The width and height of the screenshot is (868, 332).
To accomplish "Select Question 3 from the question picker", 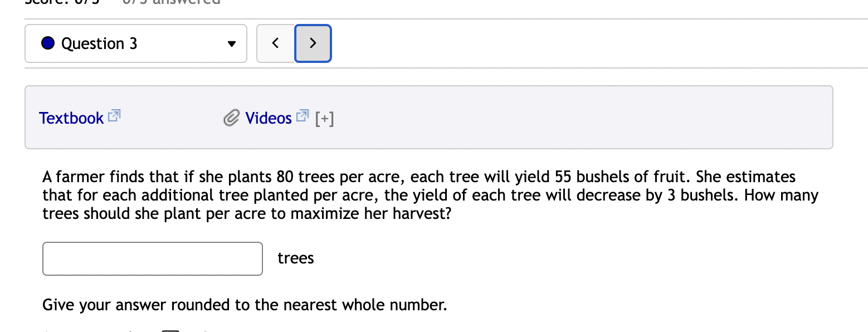I will (135, 43).
